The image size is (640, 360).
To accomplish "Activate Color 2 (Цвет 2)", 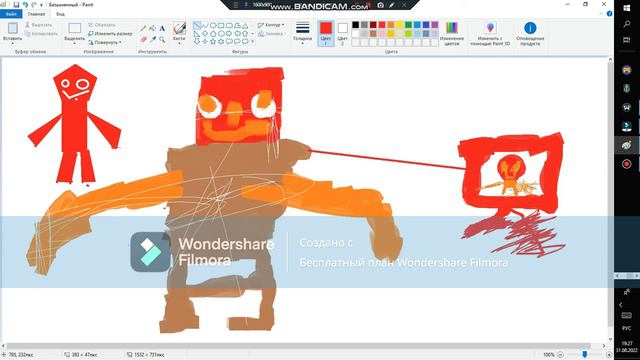I will coord(343,33).
